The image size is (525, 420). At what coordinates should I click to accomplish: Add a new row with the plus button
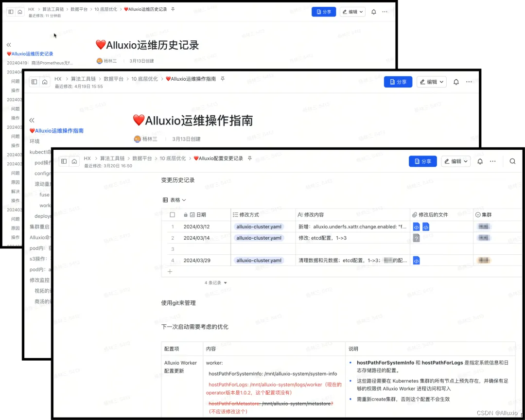(170, 272)
